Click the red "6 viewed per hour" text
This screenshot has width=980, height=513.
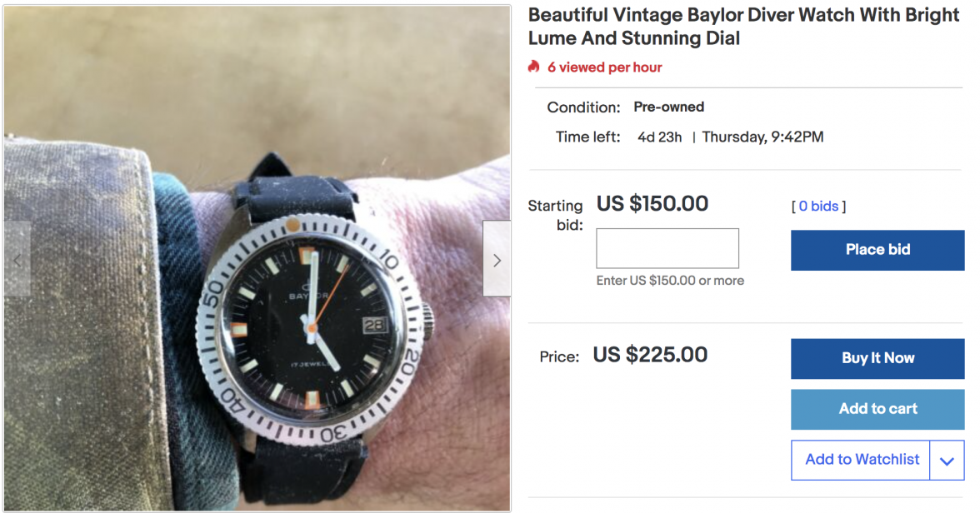click(604, 67)
